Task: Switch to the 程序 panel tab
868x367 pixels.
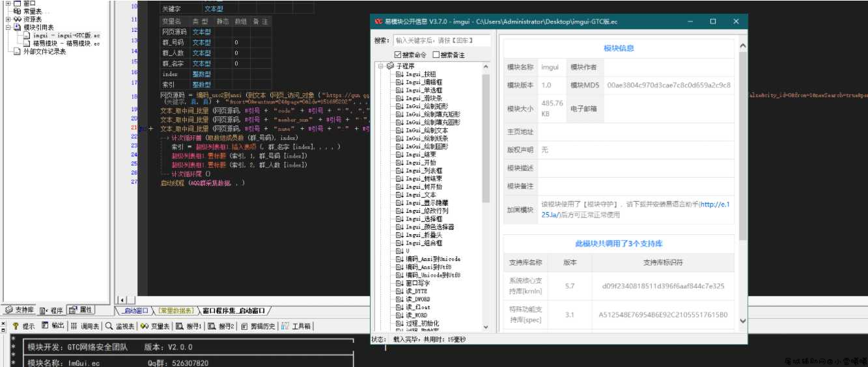Action: (51, 310)
